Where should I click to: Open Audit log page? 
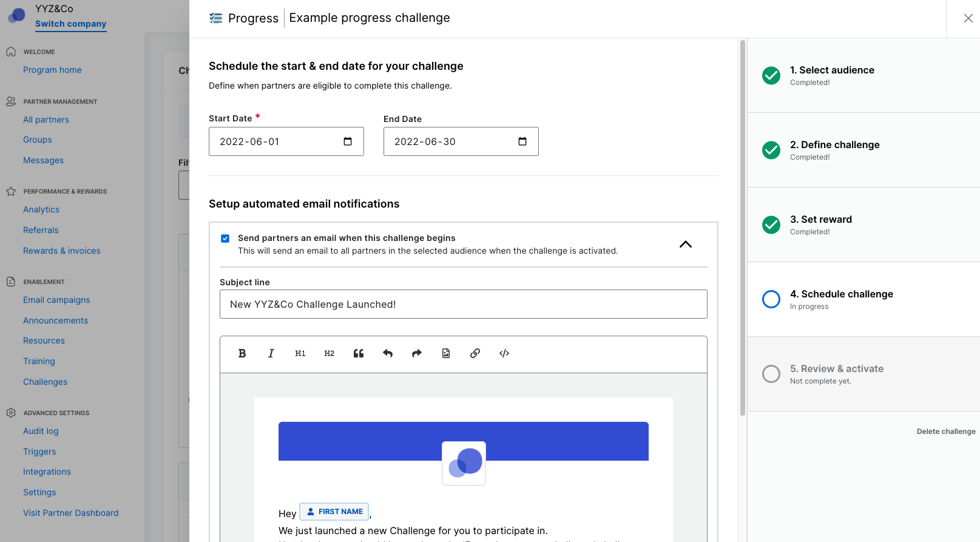coord(41,431)
